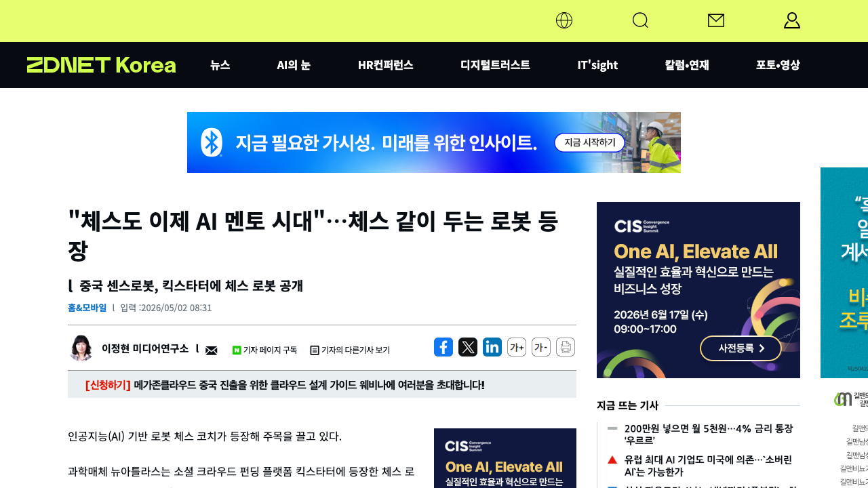
Task: Go to ZDNET Korea home logo
Action: pos(101,65)
